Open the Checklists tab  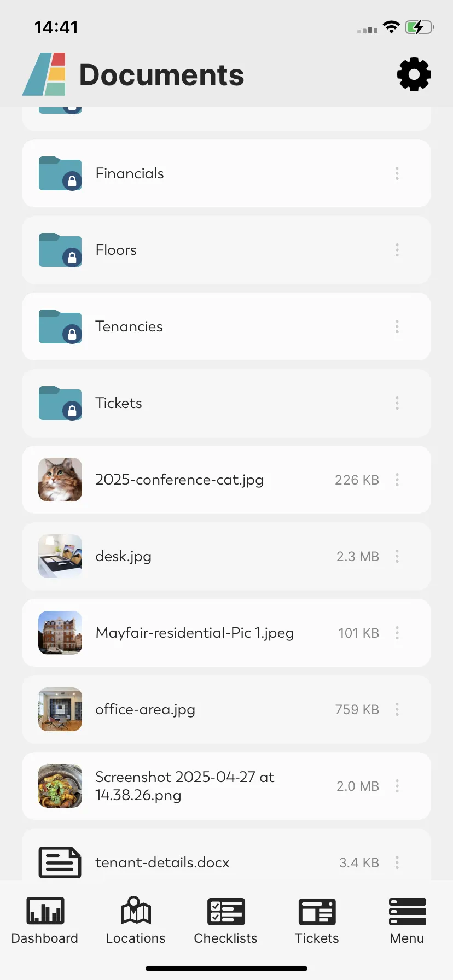click(226, 921)
